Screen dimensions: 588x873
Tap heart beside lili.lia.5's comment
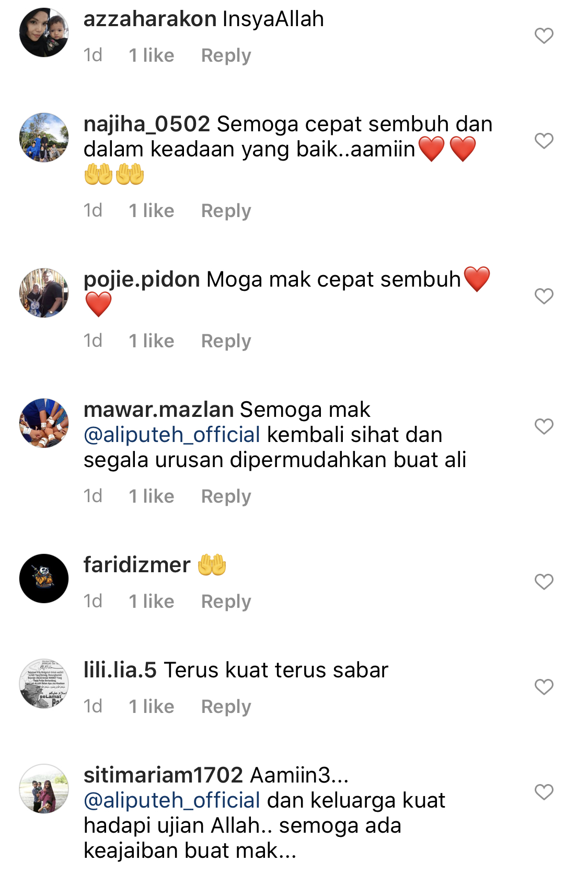pyautogui.click(x=544, y=687)
